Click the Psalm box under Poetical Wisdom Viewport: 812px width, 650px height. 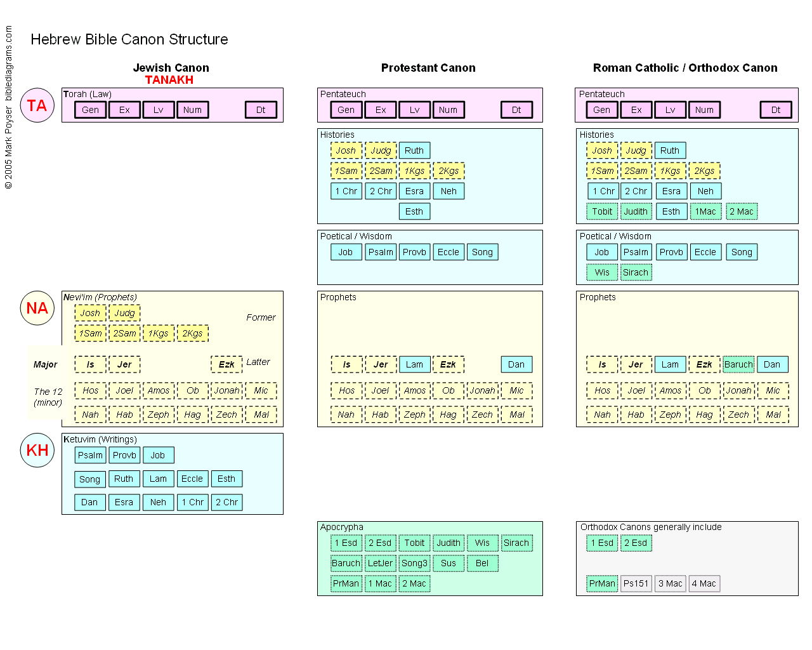coord(381,251)
